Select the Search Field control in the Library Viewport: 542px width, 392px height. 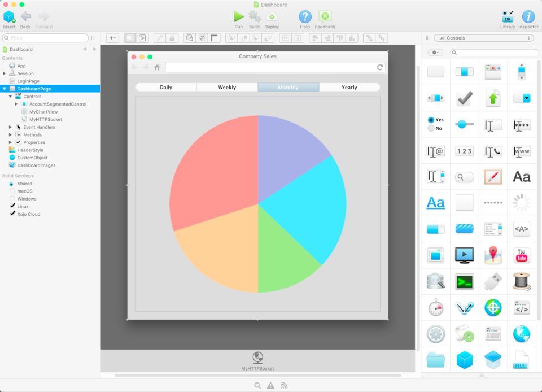click(x=464, y=176)
